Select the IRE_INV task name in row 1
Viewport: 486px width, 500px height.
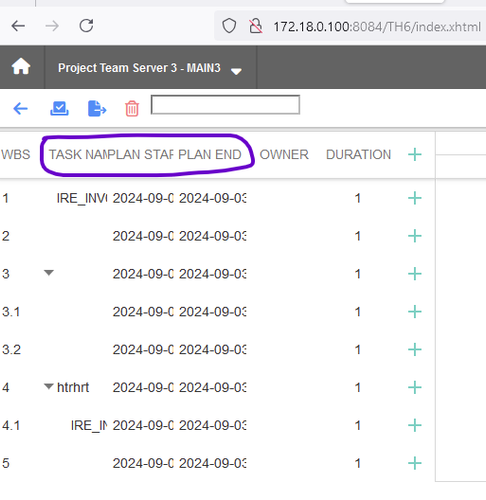[x=82, y=199]
